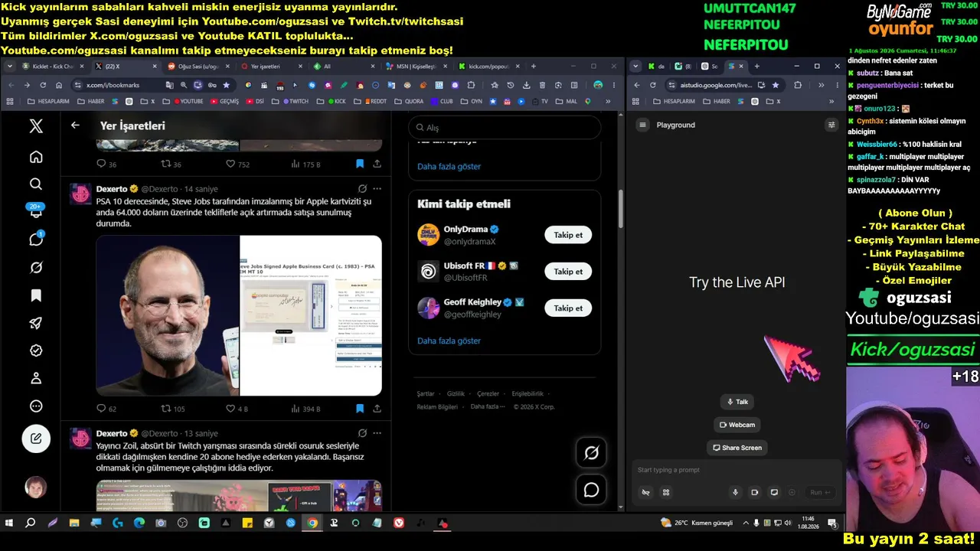Screen dimensions: 980x551
Task: Open the Dexerto name on the Steve Jobs post
Action: (x=112, y=188)
